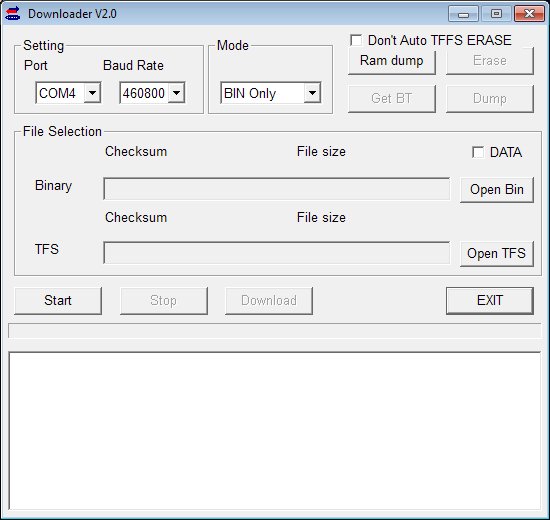The height and width of the screenshot is (520, 550).
Task: Click the Baud Rate label
Action: click(133, 66)
